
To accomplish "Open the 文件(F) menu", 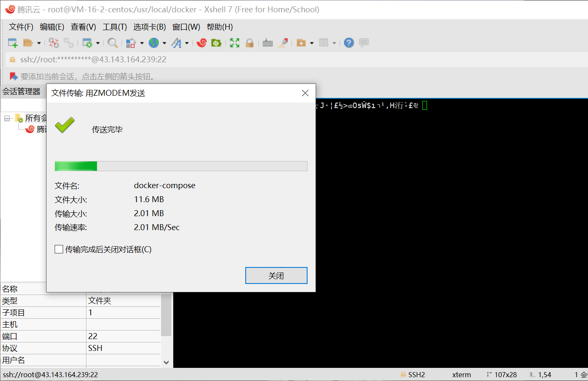I will click(21, 27).
